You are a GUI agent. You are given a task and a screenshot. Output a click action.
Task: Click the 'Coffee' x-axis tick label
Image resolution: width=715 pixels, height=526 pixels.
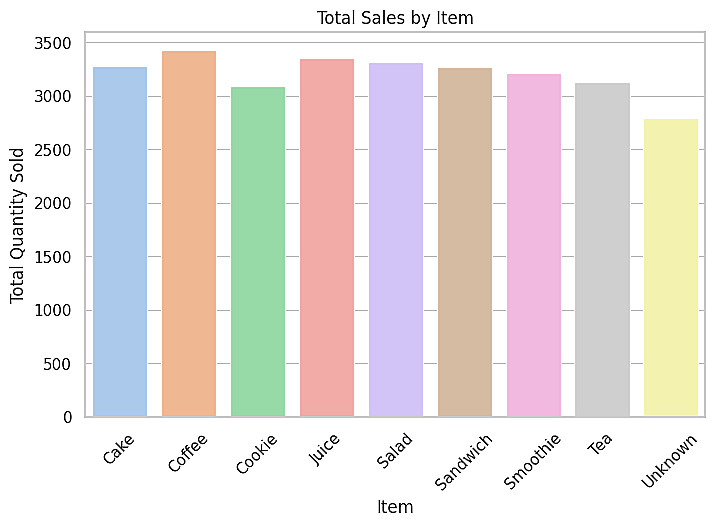188,451
